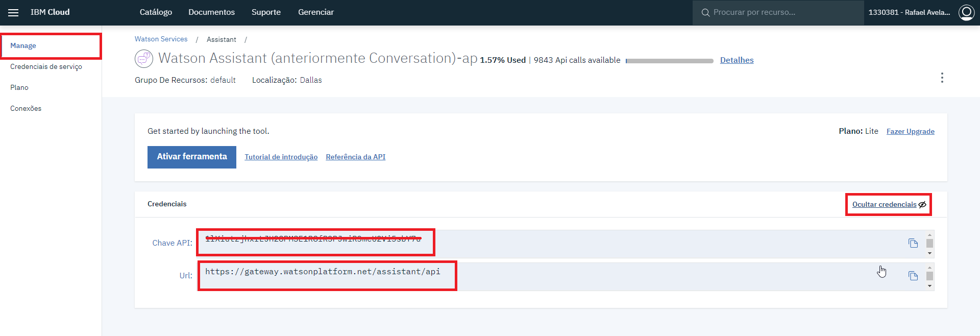The width and height of the screenshot is (980, 336).
Task: Click the Url field down scroll arrow
Action: (x=929, y=286)
